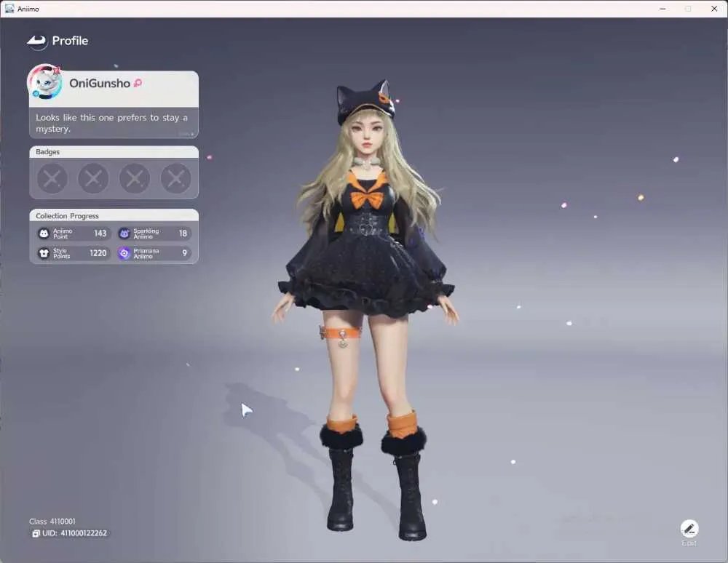This screenshot has width=728, height=563.
Task: Go back using the Profile arrow icon
Action: click(36, 41)
